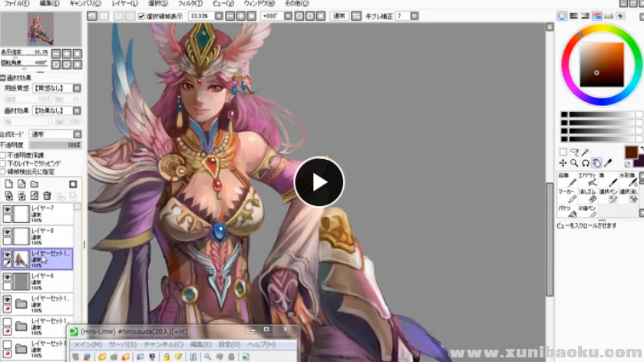644x362 pixels.
Task: Open the フィルタ menu
Action: pos(190,4)
